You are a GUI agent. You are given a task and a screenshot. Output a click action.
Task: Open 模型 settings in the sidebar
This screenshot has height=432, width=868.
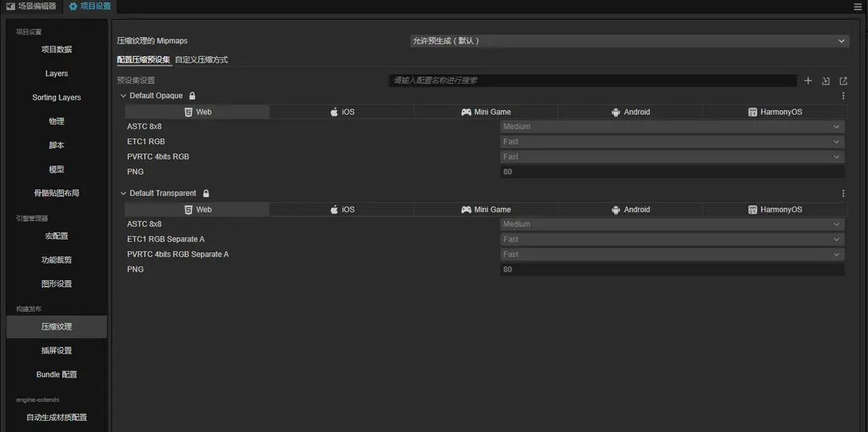point(56,169)
